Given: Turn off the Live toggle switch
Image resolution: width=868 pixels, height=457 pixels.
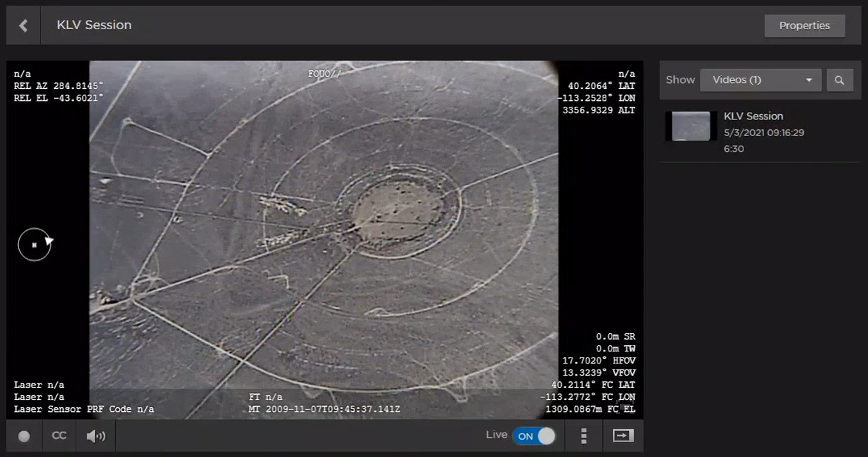Looking at the screenshot, I should (534, 436).
